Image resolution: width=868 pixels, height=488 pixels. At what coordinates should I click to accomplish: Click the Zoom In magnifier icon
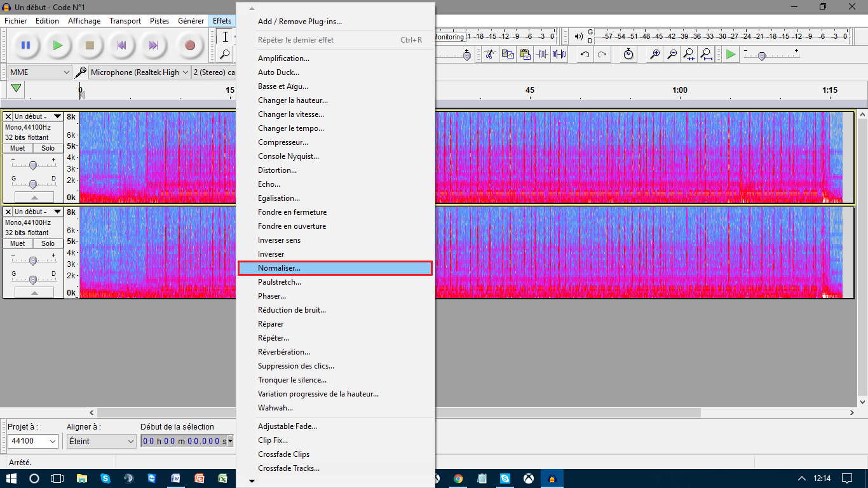654,55
